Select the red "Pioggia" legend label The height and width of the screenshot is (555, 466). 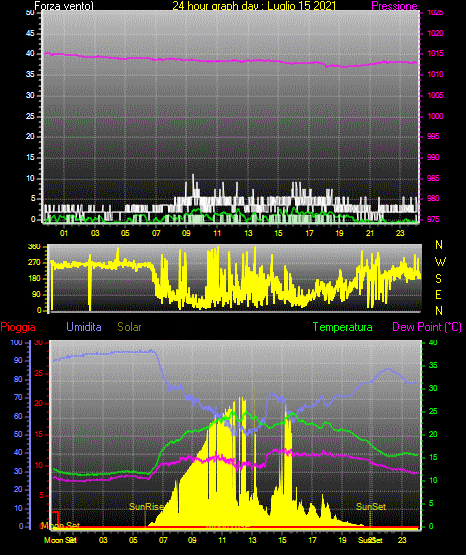tap(18, 327)
